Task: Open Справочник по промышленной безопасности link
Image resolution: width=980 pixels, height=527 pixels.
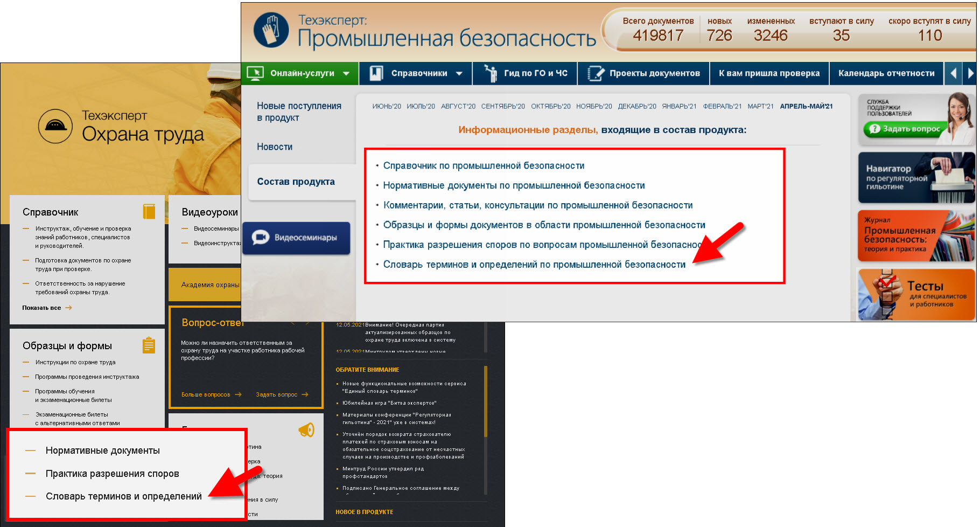Action: (x=484, y=166)
